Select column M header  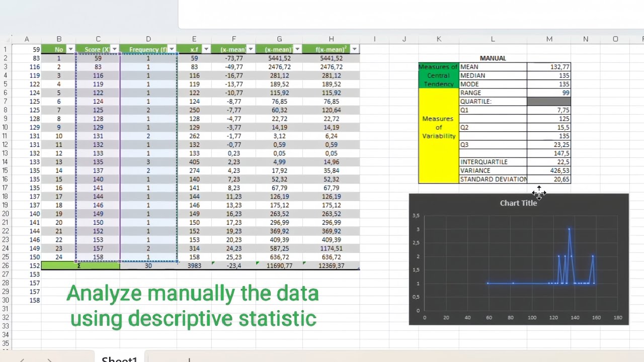tap(549, 39)
